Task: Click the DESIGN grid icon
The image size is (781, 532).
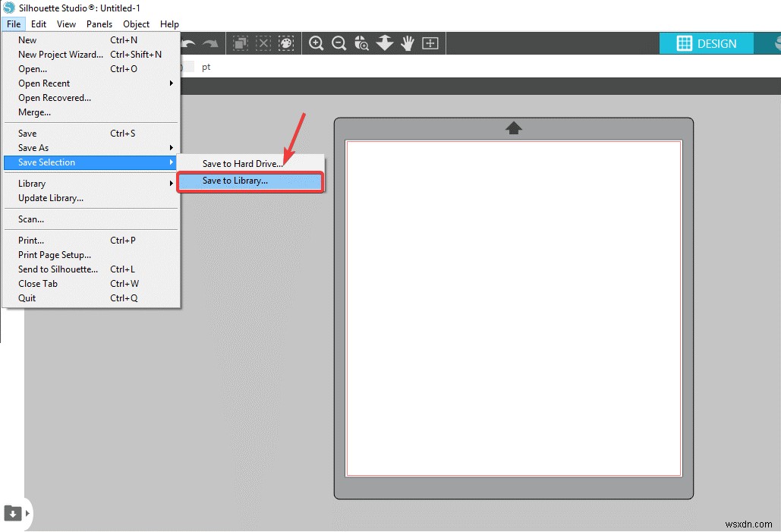Action: point(684,43)
